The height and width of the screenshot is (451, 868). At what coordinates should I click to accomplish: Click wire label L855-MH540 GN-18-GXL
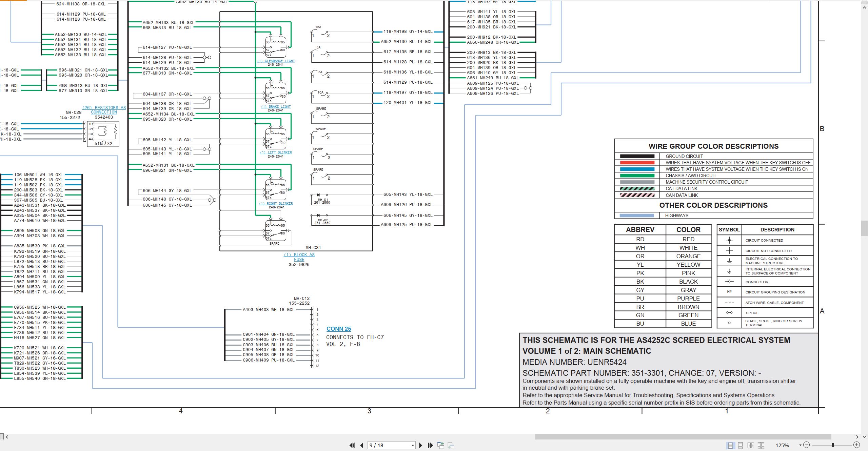(x=40, y=378)
